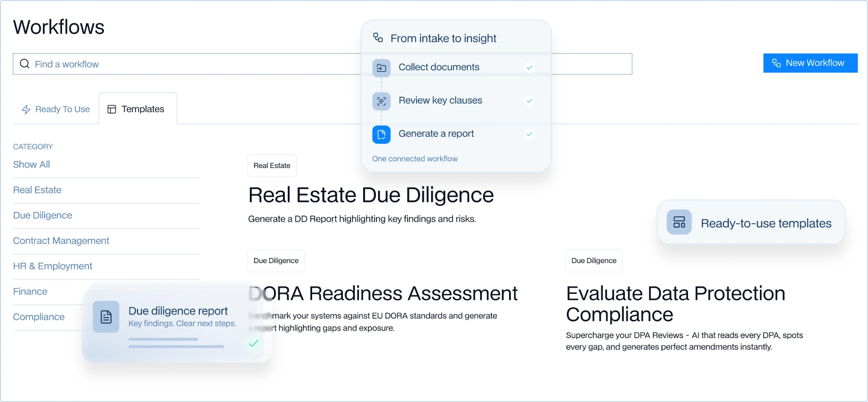868x402 pixels.
Task: Click the Real Estate tag above Real Estate Due Diligence
Action: tap(272, 166)
